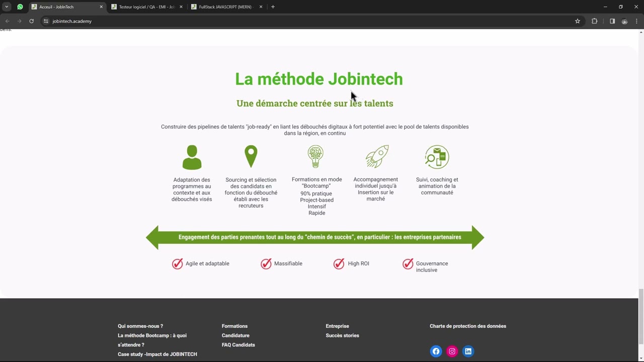Image resolution: width=644 pixels, height=362 pixels.
Task: Click the checkmark icon beside Gouvernance inclusive
Action: coord(408,263)
